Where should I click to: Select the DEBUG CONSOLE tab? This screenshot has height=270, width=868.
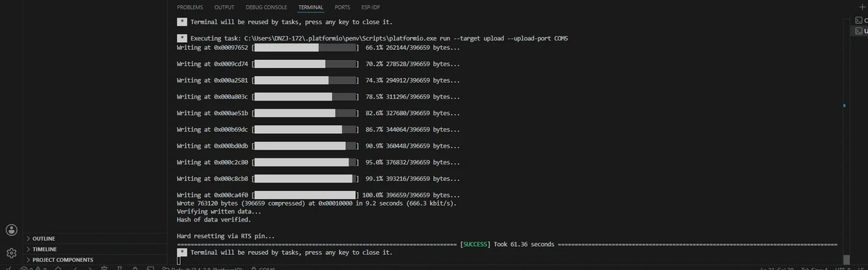pyautogui.click(x=267, y=7)
